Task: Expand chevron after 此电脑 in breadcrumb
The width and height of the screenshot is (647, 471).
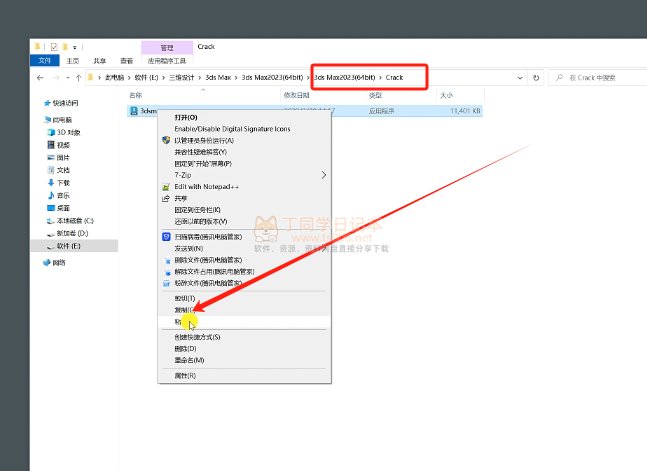Action: pos(129,78)
